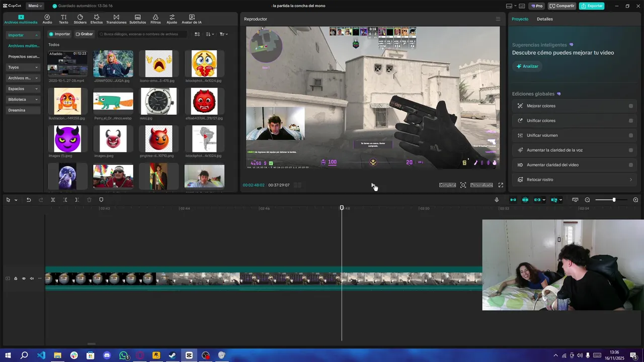Viewport: 644px width, 362px height.
Task: Delete right of playhead
Action: [76, 200]
